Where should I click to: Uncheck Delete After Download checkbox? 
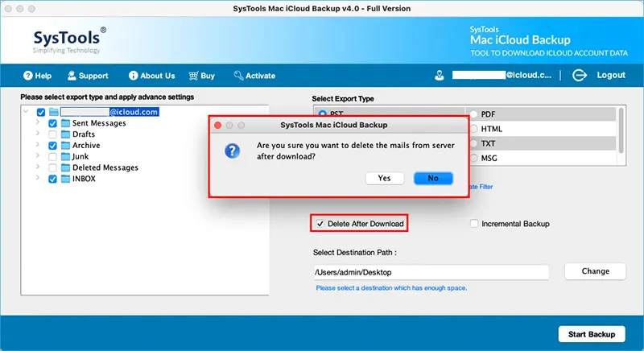tap(320, 224)
